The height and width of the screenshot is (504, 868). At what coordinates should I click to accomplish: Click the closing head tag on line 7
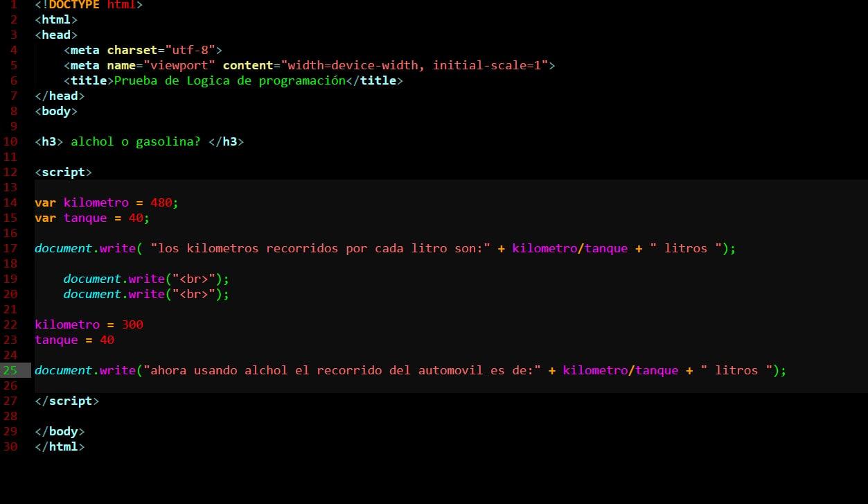60,96
